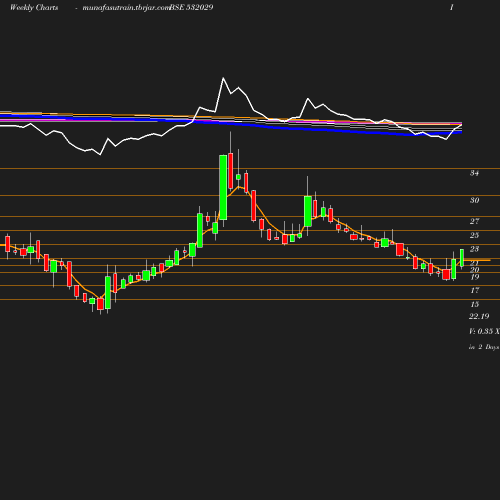Click the 22.19 last price value
Viewport: 500px width, 500px height.
[x=479, y=316]
